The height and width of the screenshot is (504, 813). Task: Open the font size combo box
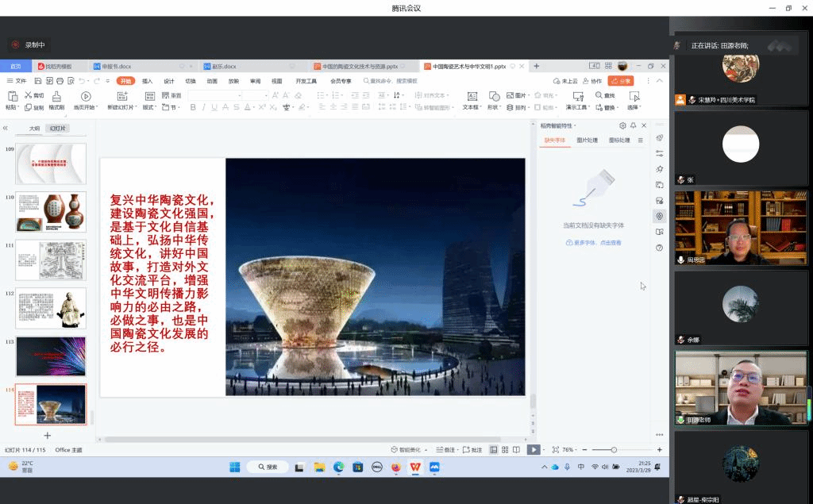point(255,95)
